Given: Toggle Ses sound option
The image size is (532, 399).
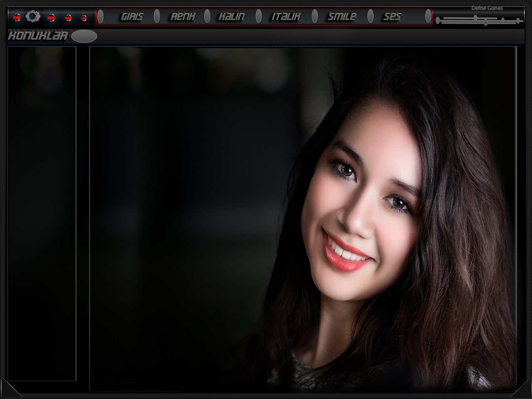Looking at the screenshot, I should pos(392,17).
